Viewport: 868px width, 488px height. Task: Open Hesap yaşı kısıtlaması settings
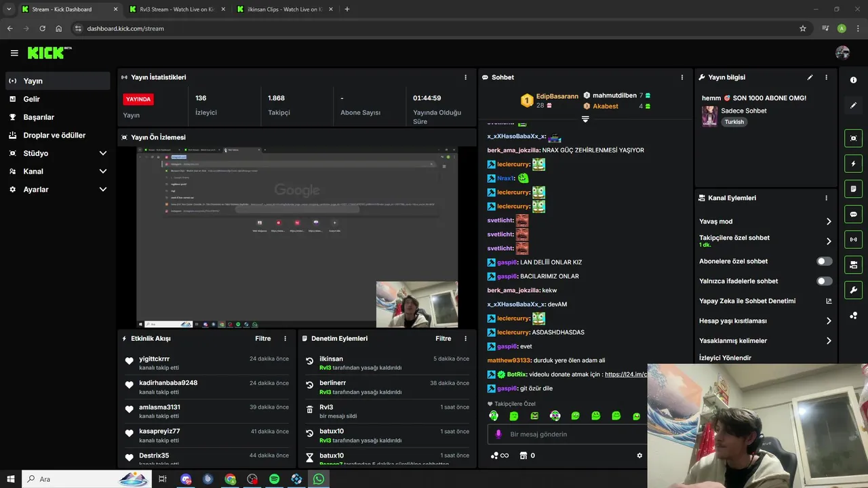click(766, 321)
